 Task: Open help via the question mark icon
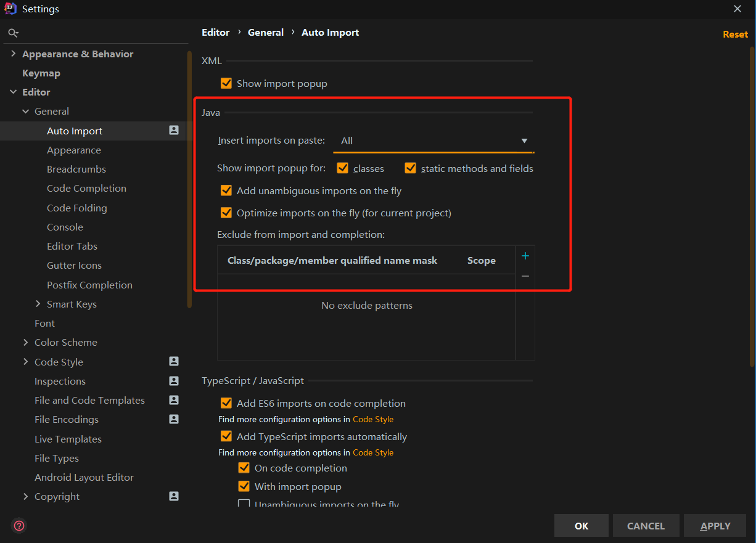(x=19, y=526)
